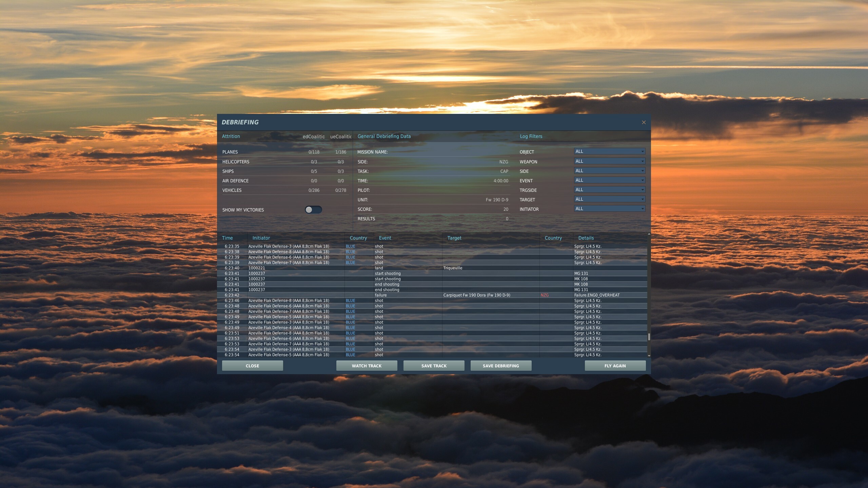Click the log scrollbar up arrow

tap(649, 234)
